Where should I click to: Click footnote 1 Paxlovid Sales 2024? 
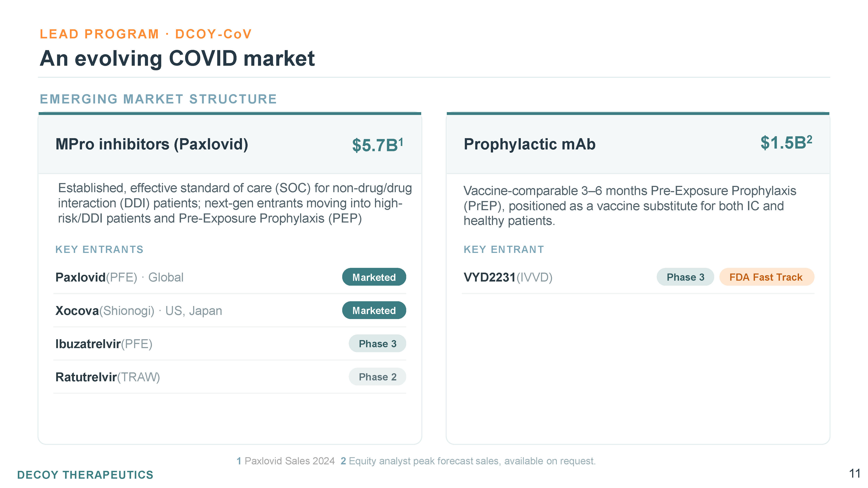click(x=286, y=461)
